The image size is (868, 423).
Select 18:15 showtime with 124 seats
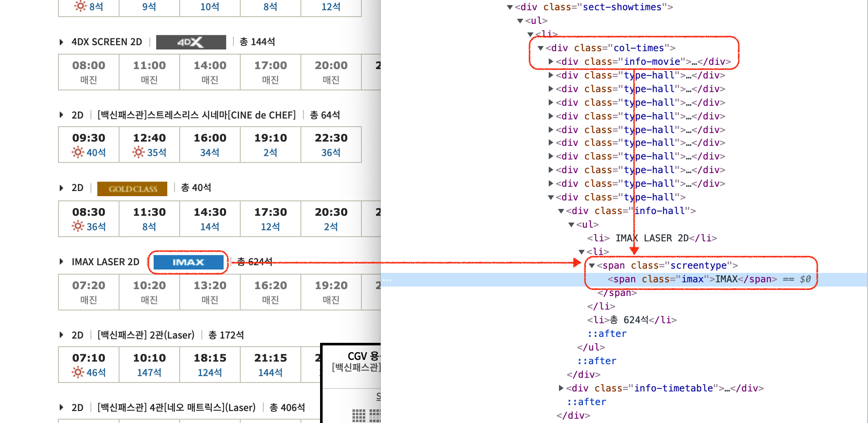(x=210, y=365)
